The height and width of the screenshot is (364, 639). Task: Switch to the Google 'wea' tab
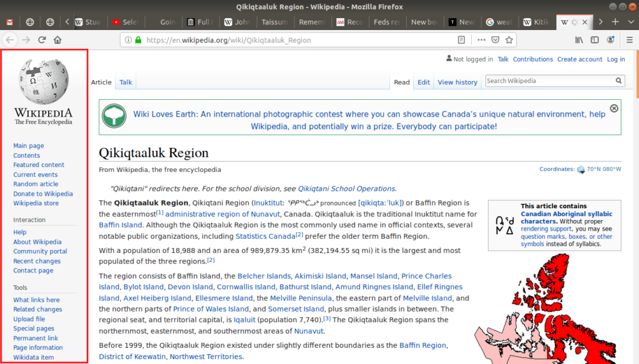[x=500, y=22]
